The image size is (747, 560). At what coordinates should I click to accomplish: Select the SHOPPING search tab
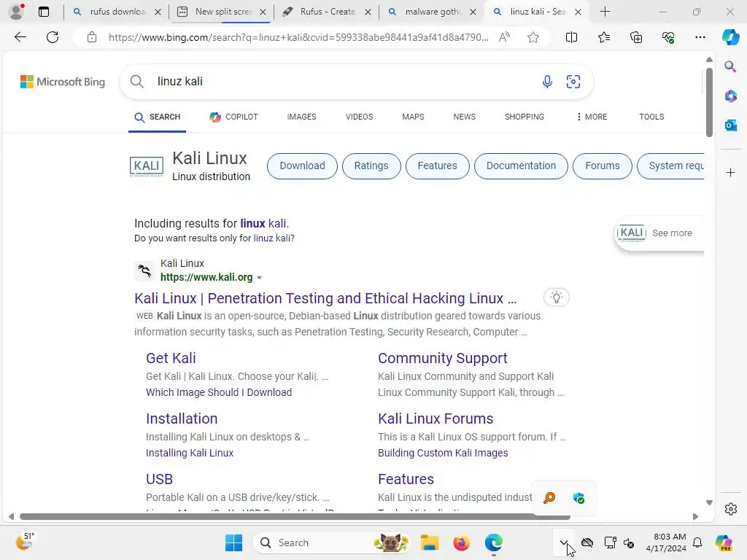tap(524, 117)
